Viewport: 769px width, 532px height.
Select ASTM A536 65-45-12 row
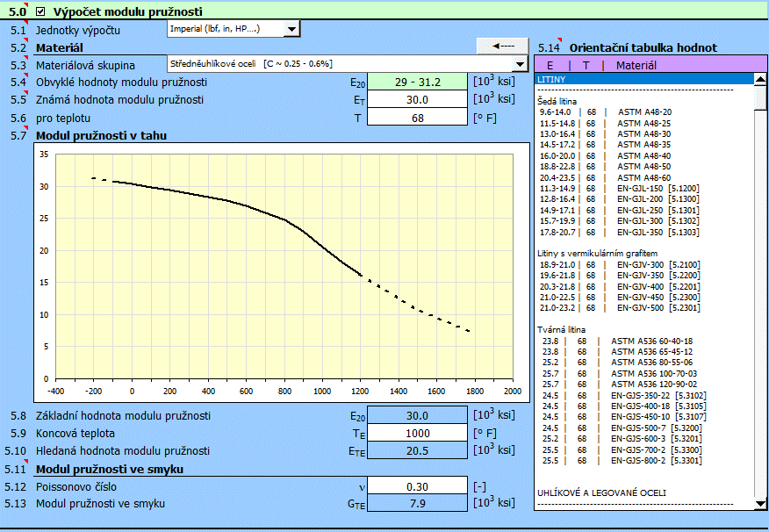pyautogui.click(x=644, y=351)
